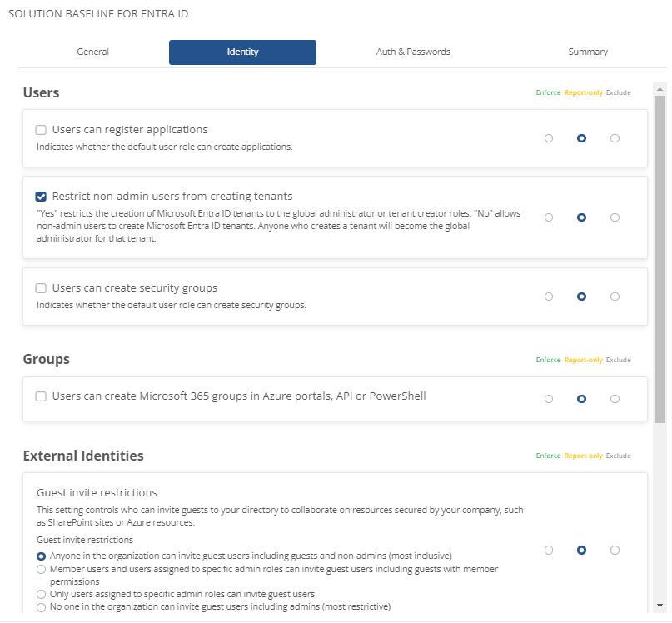Set Microsoft 365 groups setting to Enforce
The image size is (672, 623).
coord(548,399)
